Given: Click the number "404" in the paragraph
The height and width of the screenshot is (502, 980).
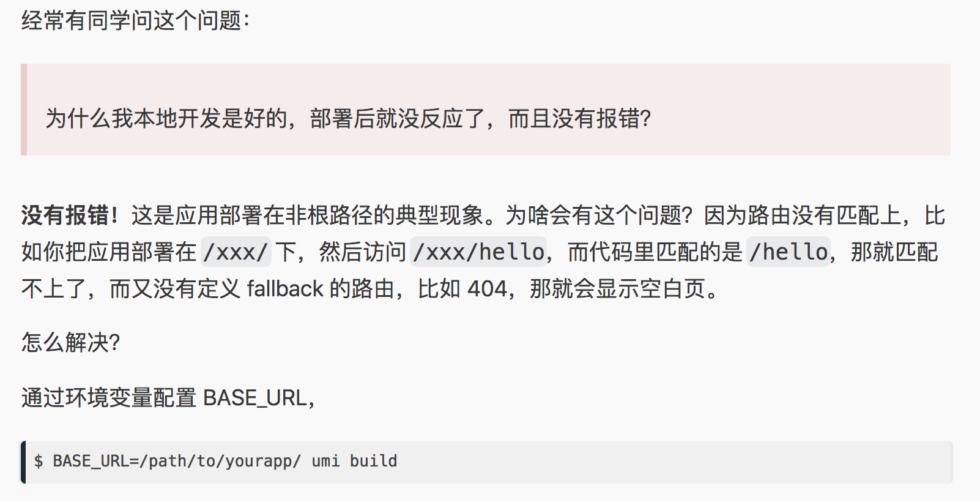Looking at the screenshot, I should [487, 288].
